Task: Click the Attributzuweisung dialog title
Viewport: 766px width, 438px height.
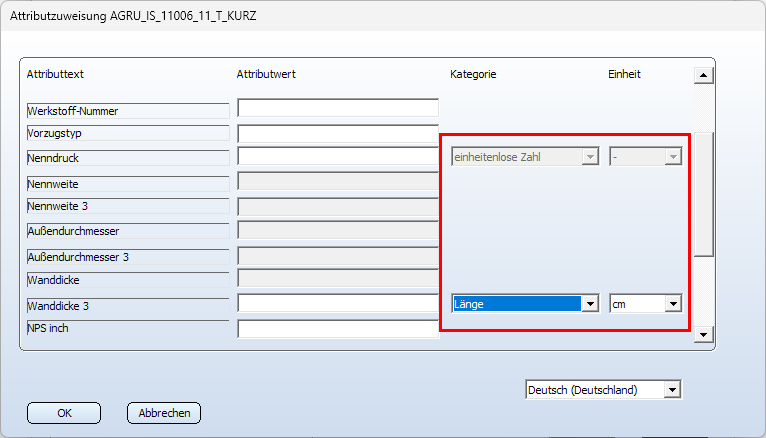Action: pos(133,16)
